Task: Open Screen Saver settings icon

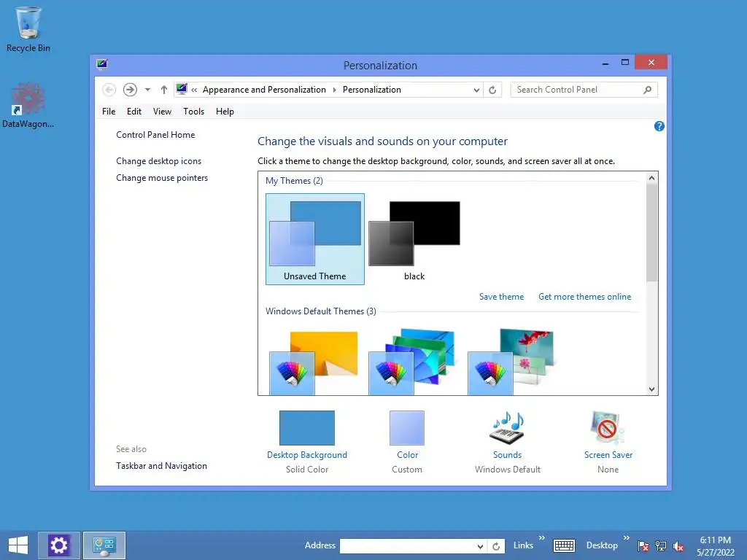Action: [608, 427]
